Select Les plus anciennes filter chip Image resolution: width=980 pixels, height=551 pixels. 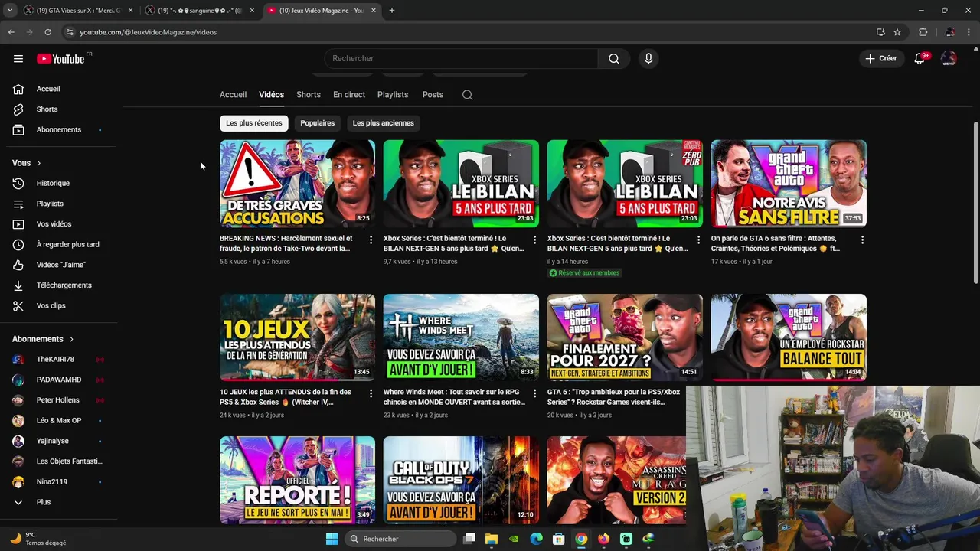tap(383, 123)
